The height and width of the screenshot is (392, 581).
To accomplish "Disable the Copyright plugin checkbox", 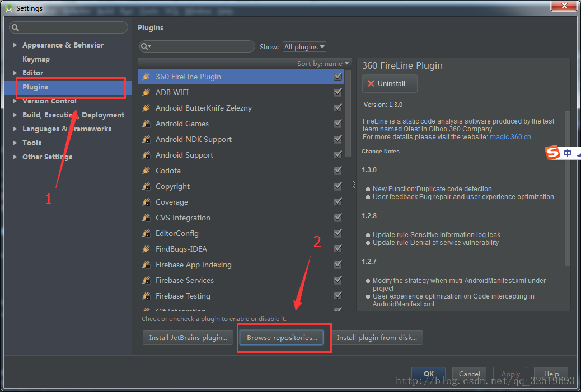I will 338,186.
